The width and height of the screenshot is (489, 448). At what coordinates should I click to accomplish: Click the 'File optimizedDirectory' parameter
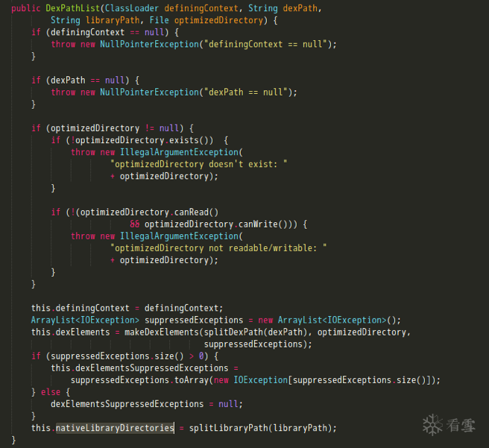pyautogui.click(x=206, y=20)
